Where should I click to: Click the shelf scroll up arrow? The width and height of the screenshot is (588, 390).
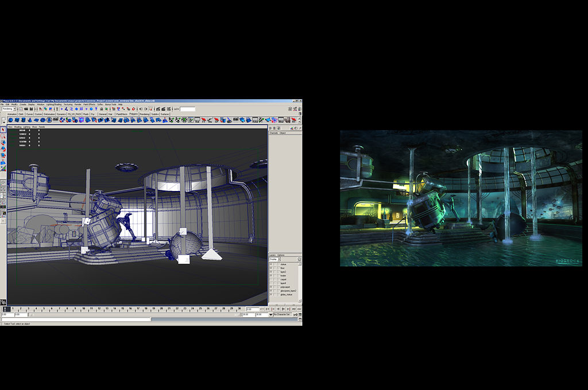[x=299, y=118]
